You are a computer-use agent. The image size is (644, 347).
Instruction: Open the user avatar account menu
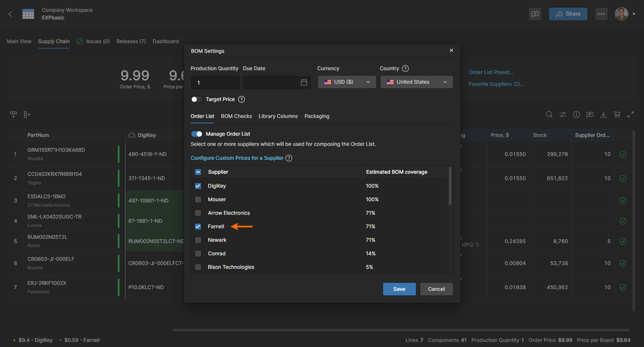point(625,14)
